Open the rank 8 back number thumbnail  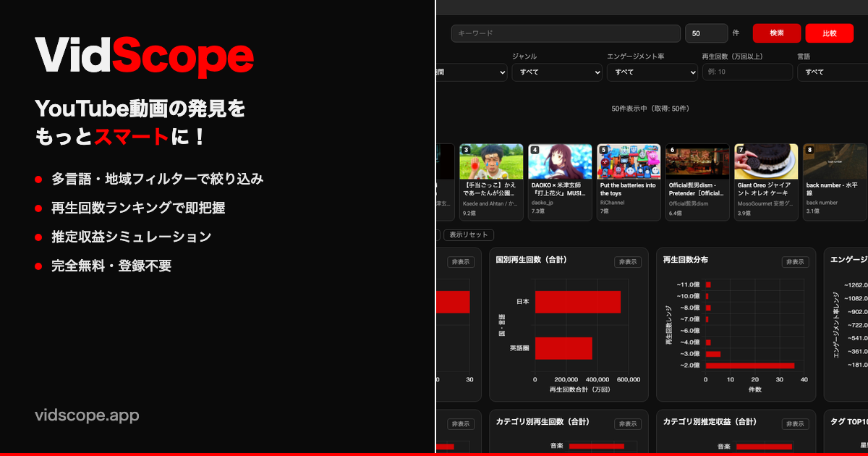coord(835,161)
